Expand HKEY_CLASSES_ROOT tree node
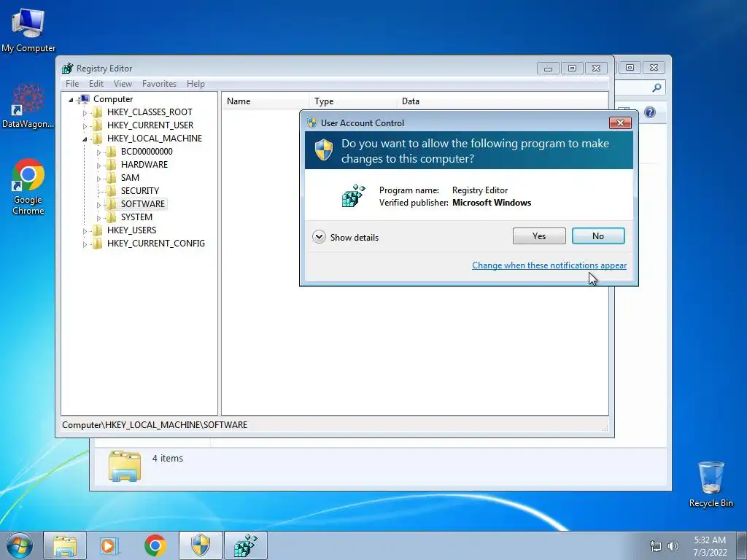 pyautogui.click(x=85, y=113)
